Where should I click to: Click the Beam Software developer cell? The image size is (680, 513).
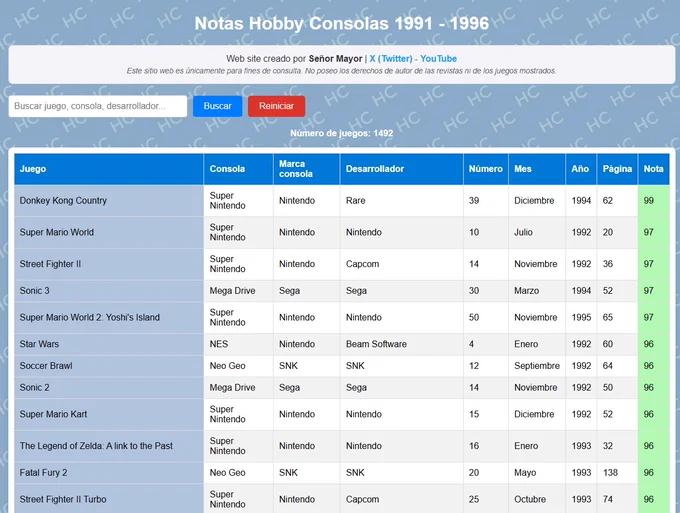pos(402,344)
